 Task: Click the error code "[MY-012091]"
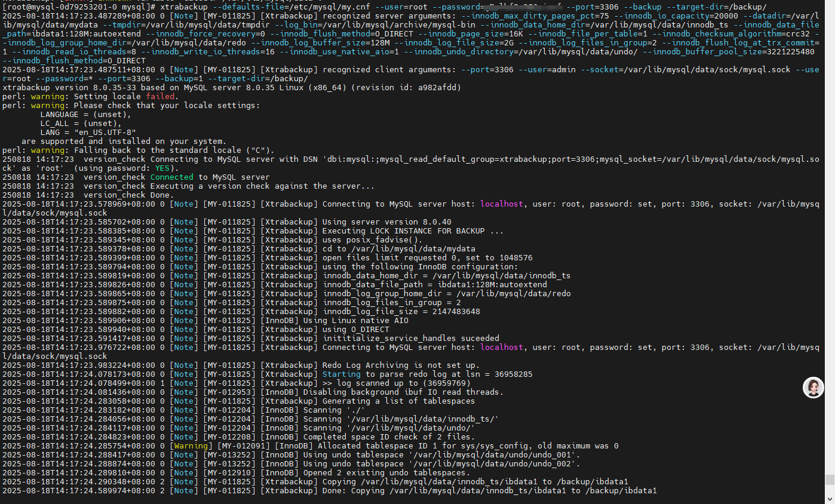pos(244,446)
